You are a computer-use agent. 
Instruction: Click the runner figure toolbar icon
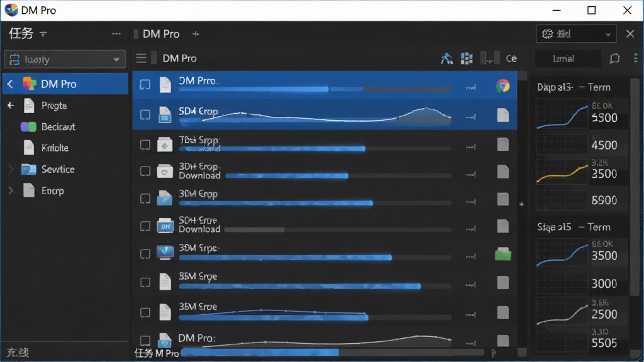[447, 58]
